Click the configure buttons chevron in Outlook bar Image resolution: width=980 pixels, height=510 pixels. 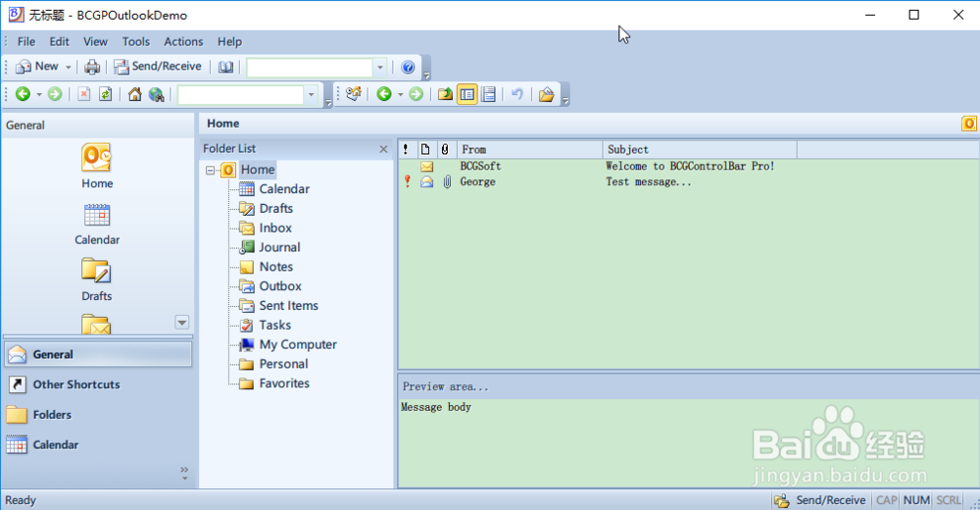pyautogui.click(x=184, y=473)
